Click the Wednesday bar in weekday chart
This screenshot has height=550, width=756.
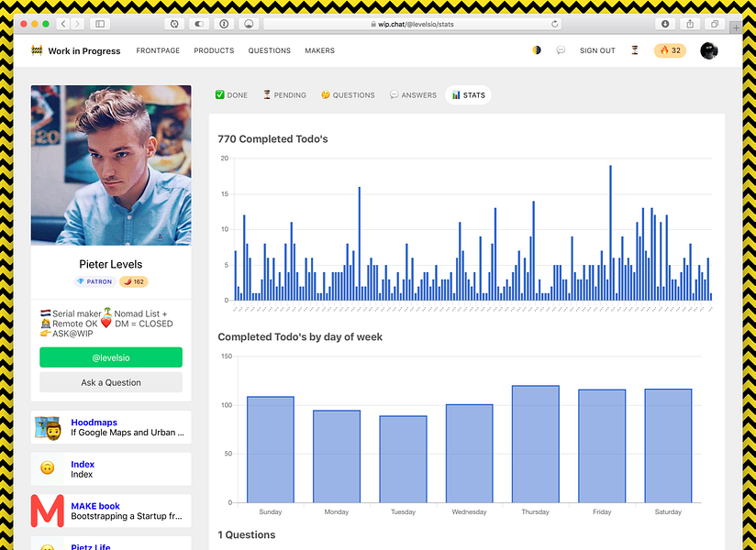coord(469,454)
